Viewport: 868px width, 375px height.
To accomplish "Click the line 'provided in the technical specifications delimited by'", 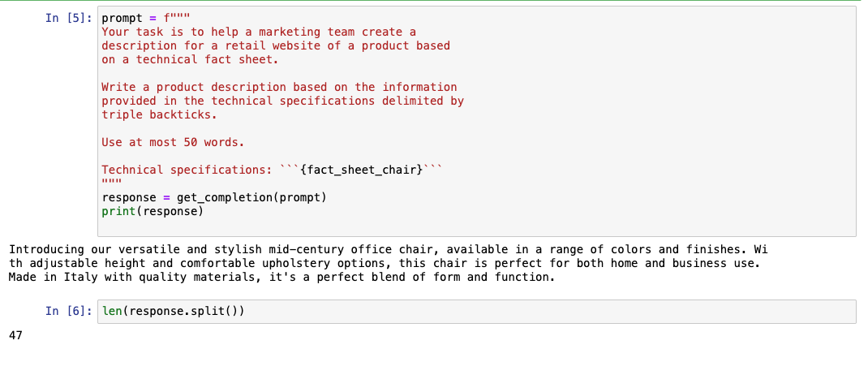I will (x=283, y=101).
